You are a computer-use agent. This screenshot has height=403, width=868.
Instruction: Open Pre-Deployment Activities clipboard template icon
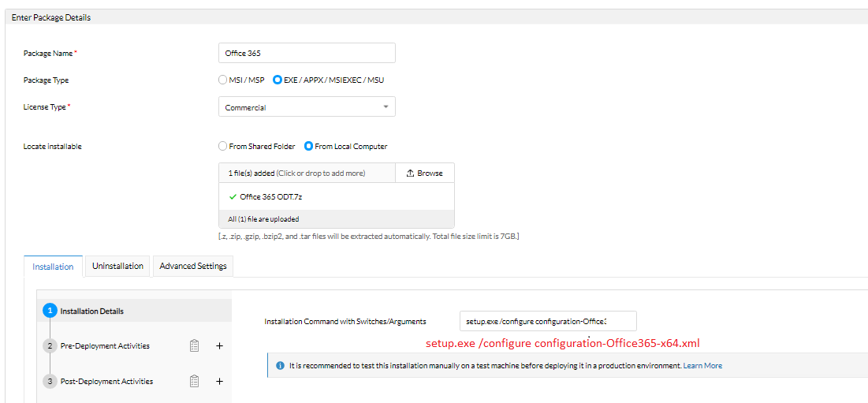194,346
